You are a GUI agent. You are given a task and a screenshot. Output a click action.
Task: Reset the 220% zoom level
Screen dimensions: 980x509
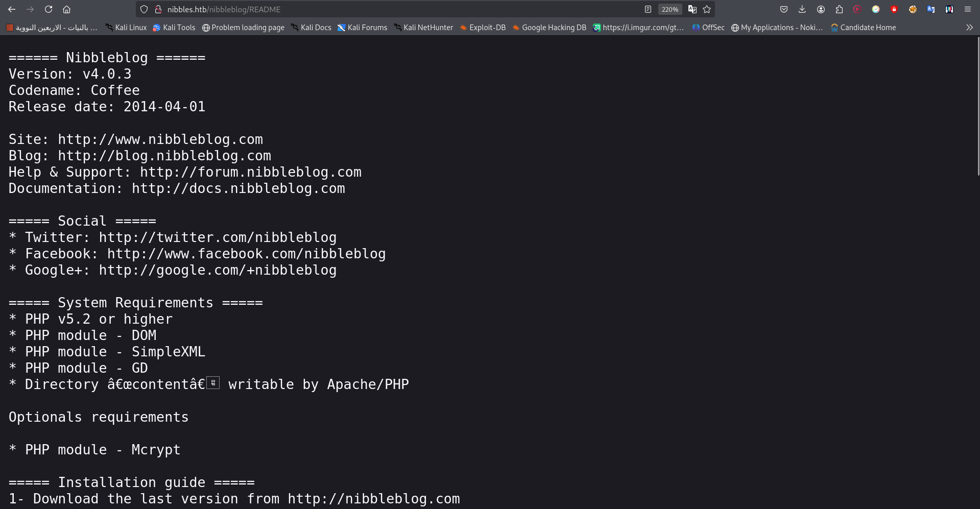(x=670, y=9)
